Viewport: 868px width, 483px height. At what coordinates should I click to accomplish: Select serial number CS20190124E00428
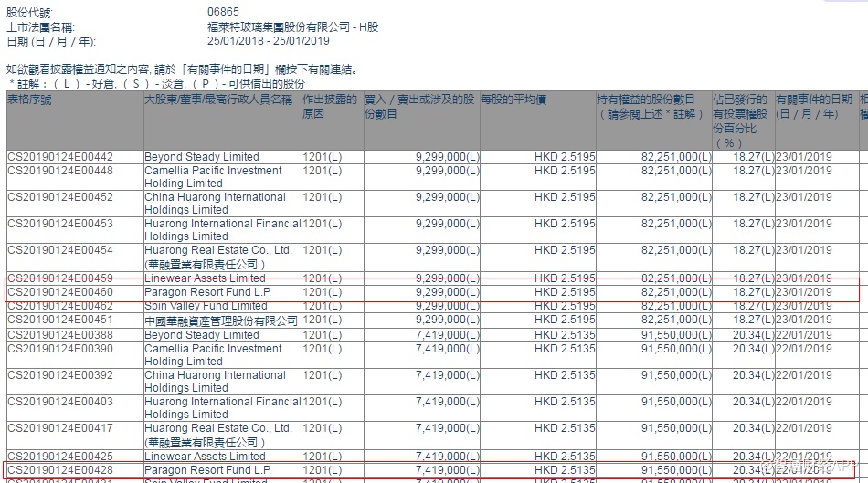(x=60, y=470)
